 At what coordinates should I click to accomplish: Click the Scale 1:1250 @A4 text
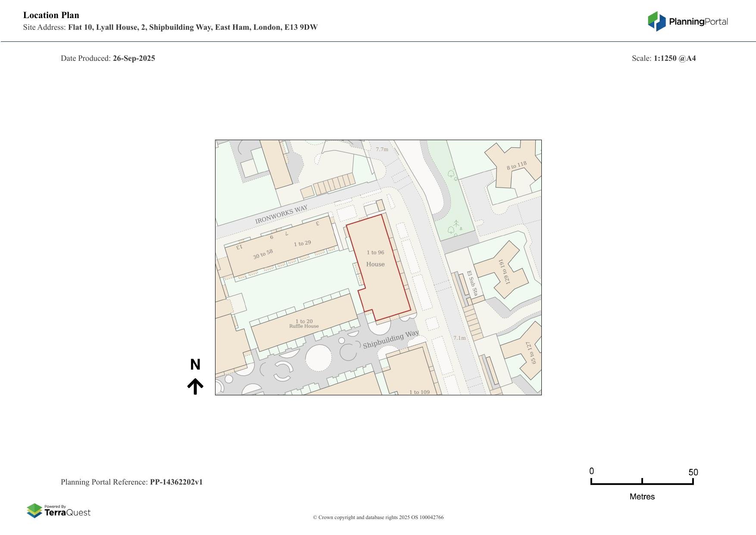pyautogui.click(x=663, y=58)
